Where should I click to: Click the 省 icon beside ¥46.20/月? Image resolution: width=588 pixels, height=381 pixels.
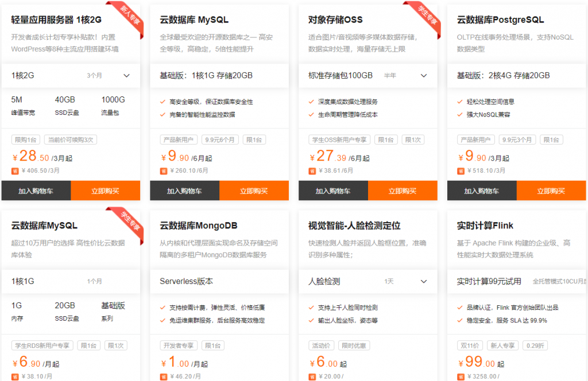point(164,377)
